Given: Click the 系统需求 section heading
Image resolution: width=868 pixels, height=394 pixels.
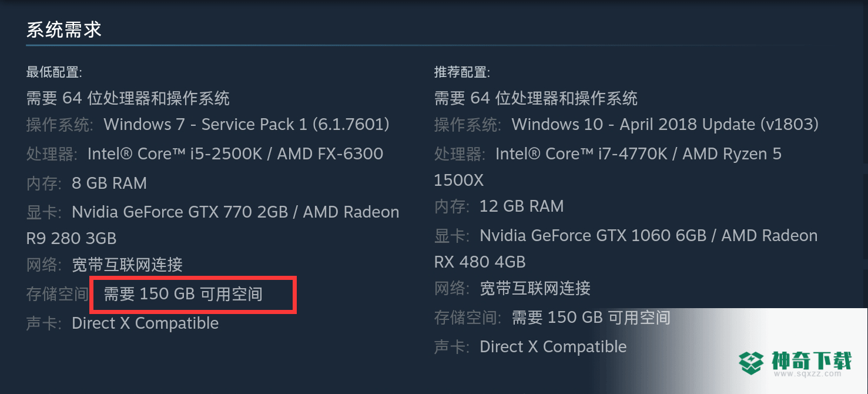Looking at the screenshot, I should tap(64, 29).
